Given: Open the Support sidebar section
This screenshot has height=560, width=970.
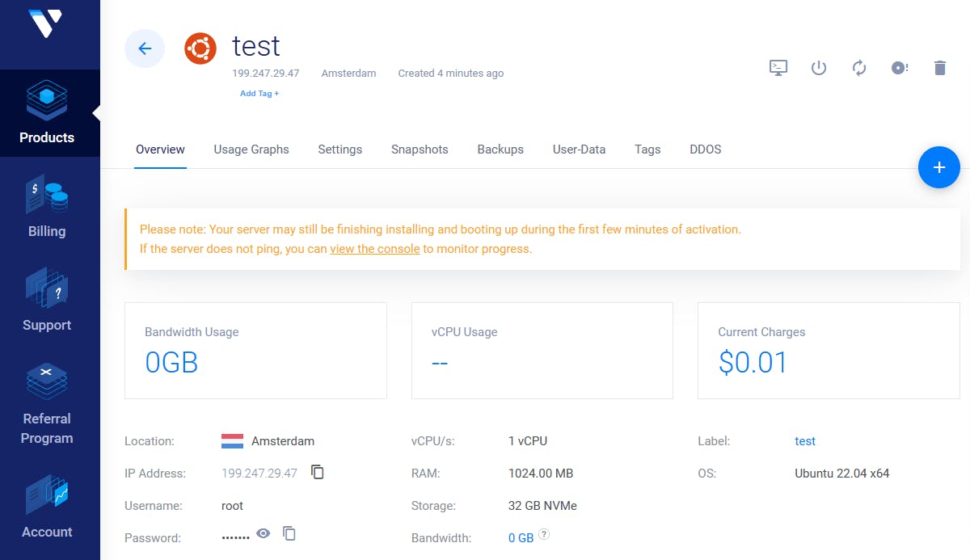Looking at the screenshot, I should click(47, 301).
